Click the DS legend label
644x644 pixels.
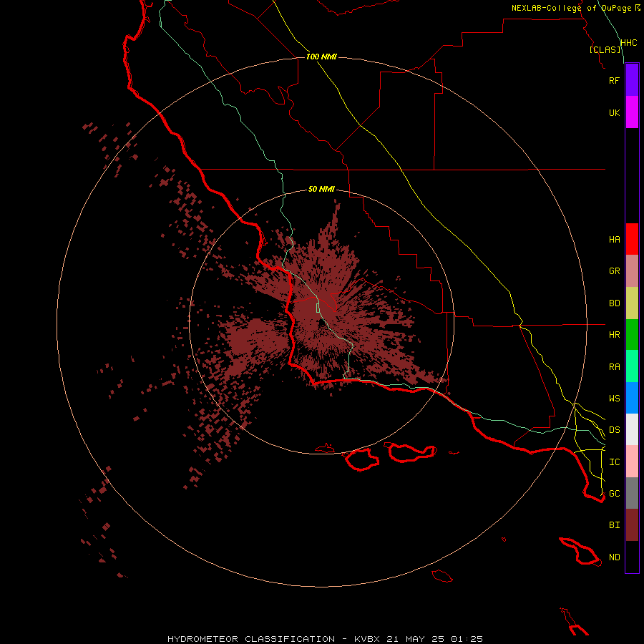[x=614, y=430]
